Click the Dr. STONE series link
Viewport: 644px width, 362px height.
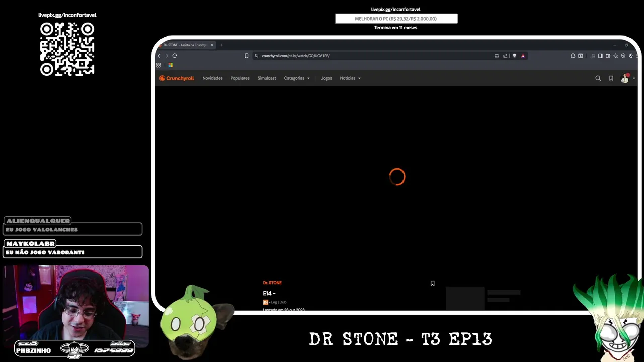tap(272, 283)
